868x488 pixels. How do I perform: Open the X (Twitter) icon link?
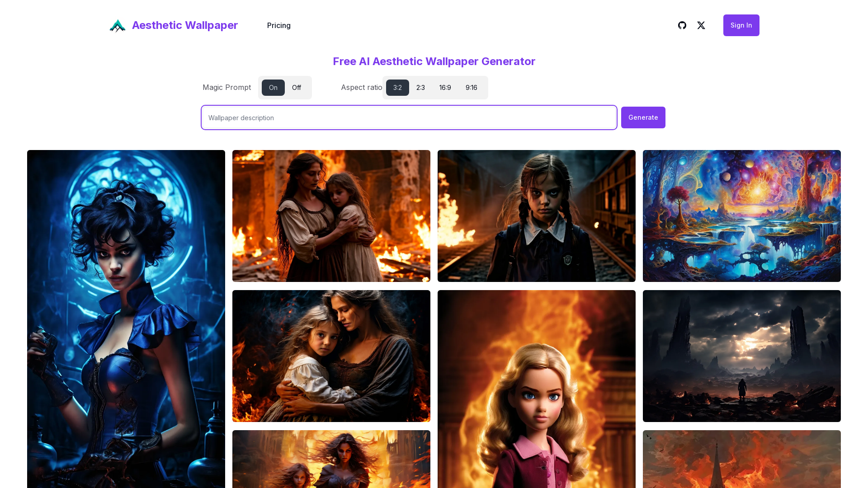[x=701, y=25]
